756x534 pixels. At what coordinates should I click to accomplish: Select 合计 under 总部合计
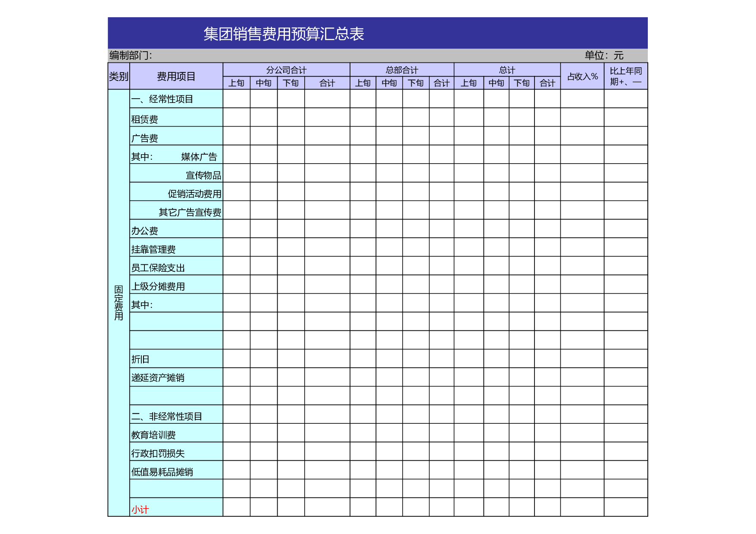(x=442, y=83)
